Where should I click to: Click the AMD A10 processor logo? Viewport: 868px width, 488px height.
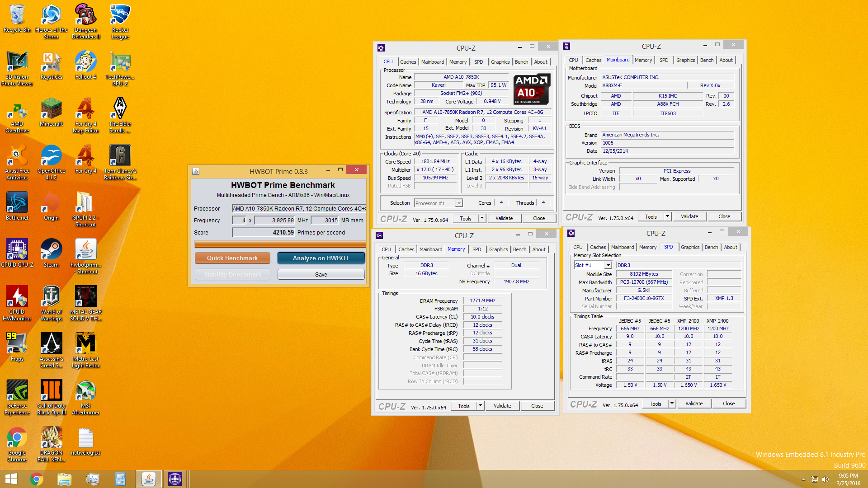coord(532,89)
